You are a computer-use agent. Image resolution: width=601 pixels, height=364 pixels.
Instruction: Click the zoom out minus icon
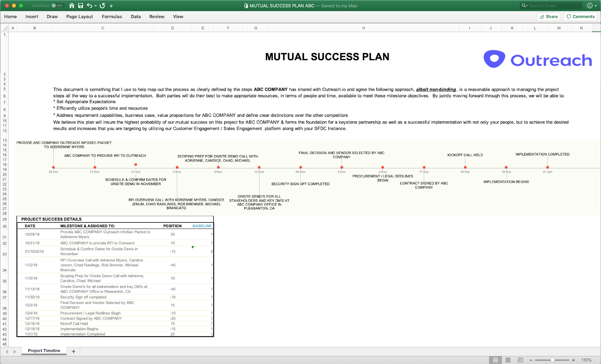531,360
